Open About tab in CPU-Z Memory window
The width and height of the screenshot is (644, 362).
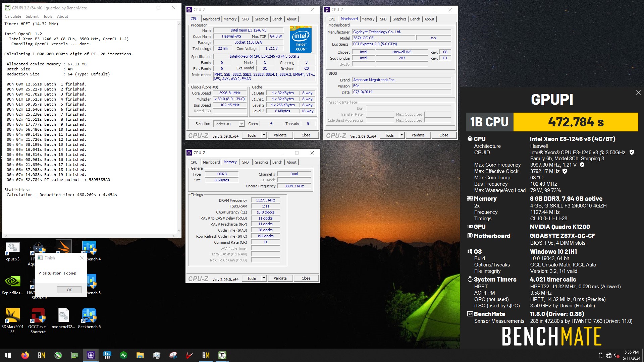pyautogui.click(x=291, y=162)
